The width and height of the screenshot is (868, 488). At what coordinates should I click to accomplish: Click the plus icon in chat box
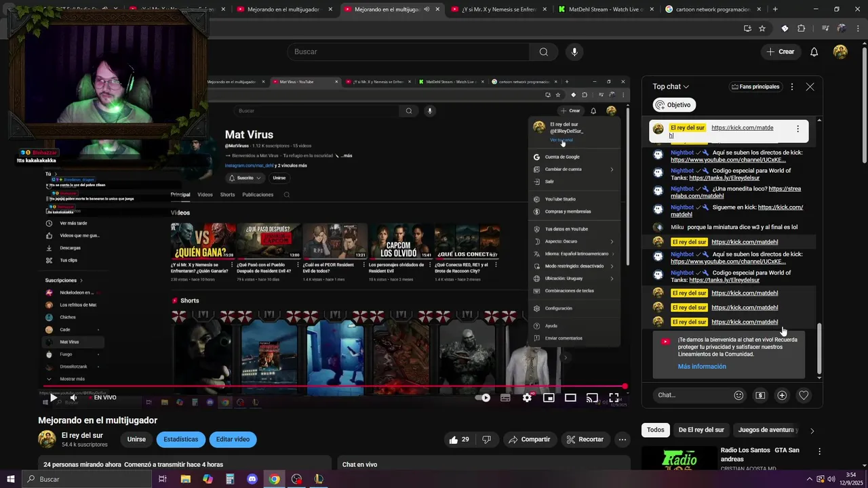[782, 395]
